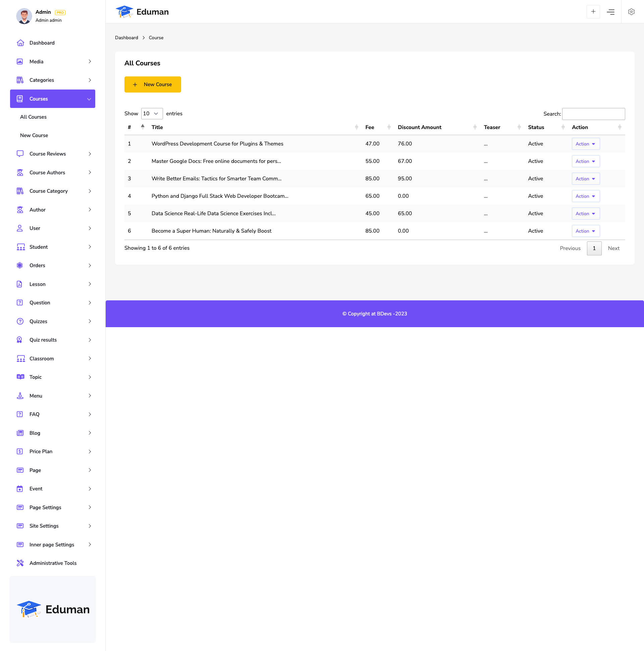Screen dimensions: 644x651
Task: Click the Administrative Tools icon
Action: click(x=20, y=563)
